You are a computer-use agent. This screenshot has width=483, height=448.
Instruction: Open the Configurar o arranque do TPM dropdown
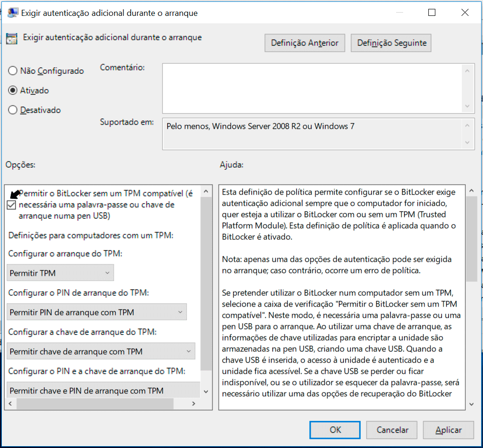pyautogui.click(x=60, y=273)
